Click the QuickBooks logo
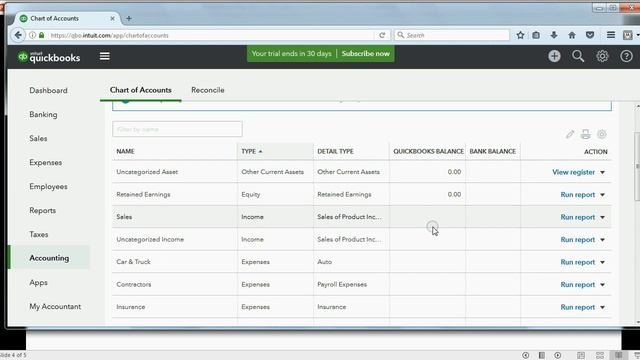 [49, 57]
